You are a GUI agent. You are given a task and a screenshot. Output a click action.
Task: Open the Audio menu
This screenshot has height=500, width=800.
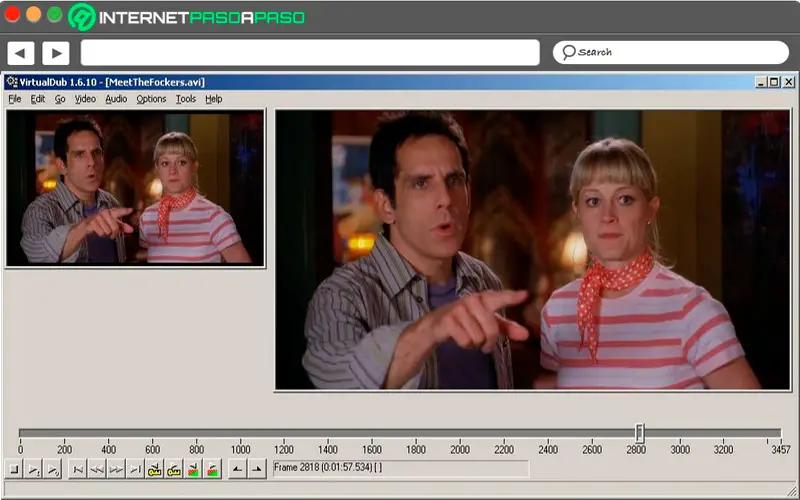[x=116, y=99]
